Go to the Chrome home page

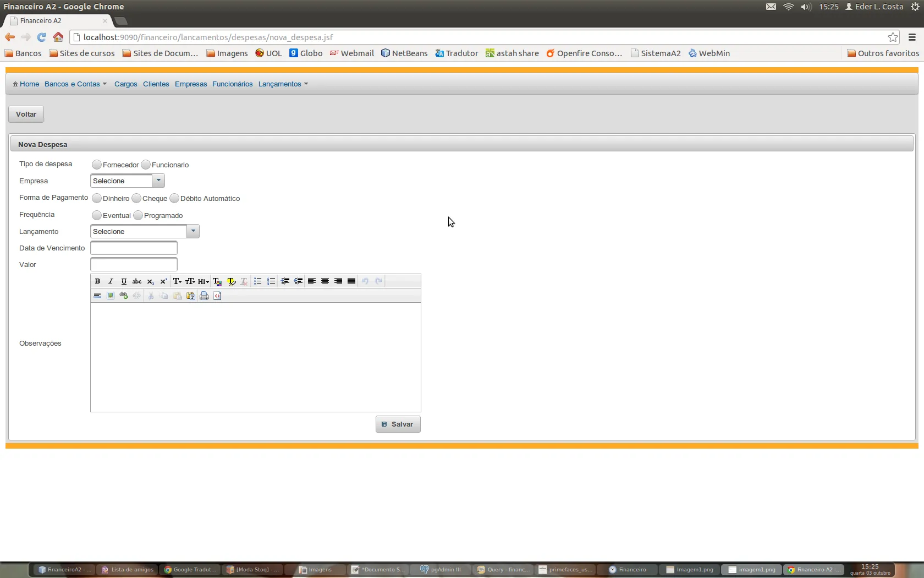[x=58, y=37]
